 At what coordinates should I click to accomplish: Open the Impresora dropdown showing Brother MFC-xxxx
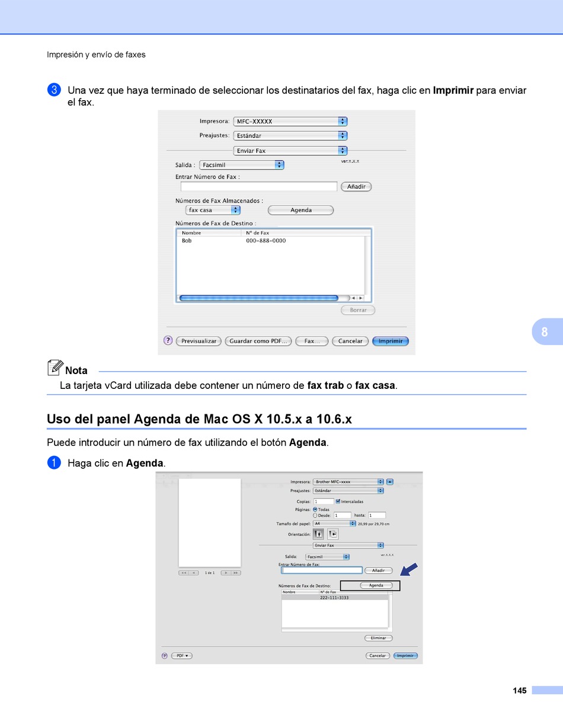[348, 481]
